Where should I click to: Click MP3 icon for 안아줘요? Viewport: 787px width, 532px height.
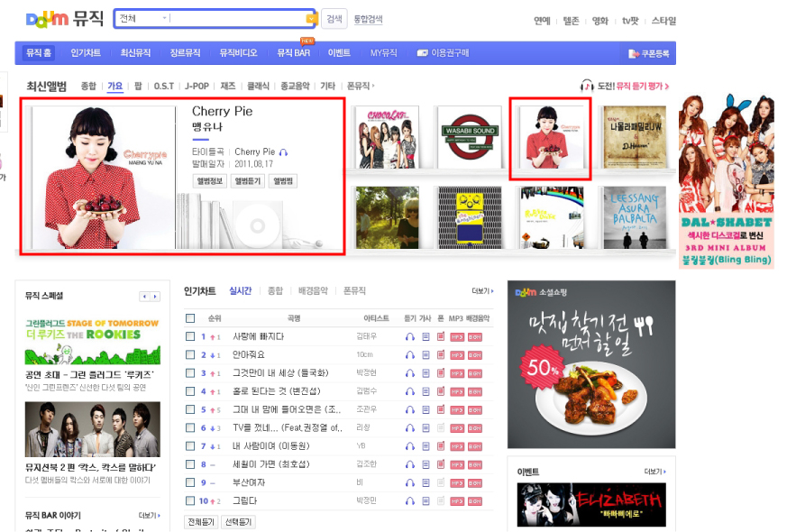(457, 355)
